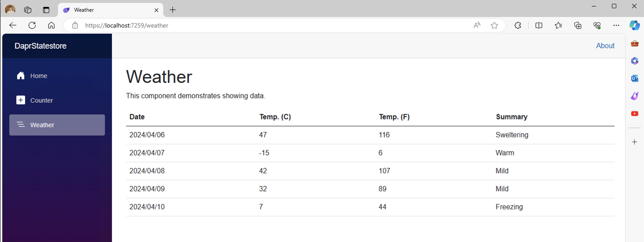Viewport: 644px width, 242px height.
Task: Open the Collections icon
Action: coord(578,25)
